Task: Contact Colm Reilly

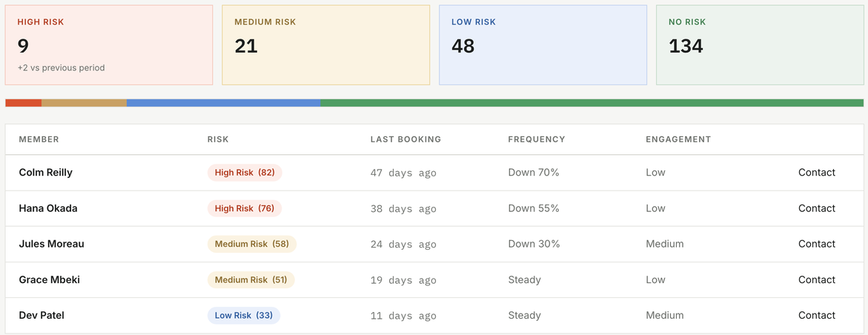Action: 817,172
